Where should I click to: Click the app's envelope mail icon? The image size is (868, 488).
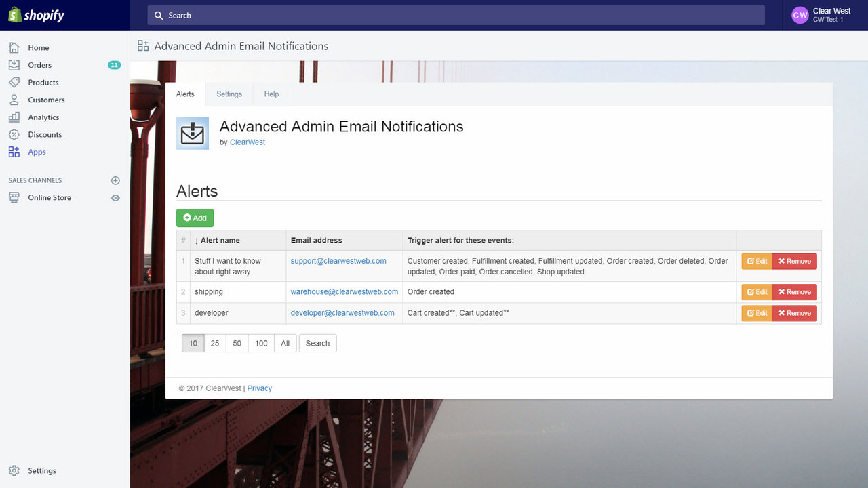pyautogui.click(x=192, y=133)
